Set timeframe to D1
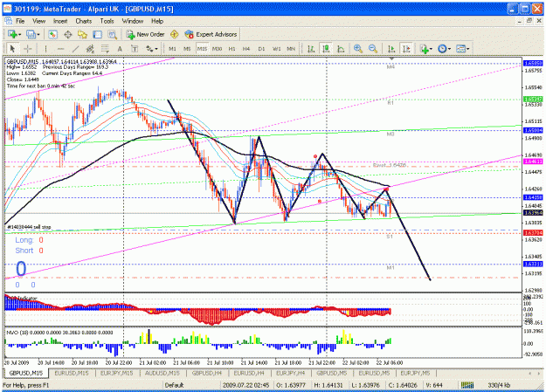Screen dimensions: 546x392 click(x=261, y=49)
